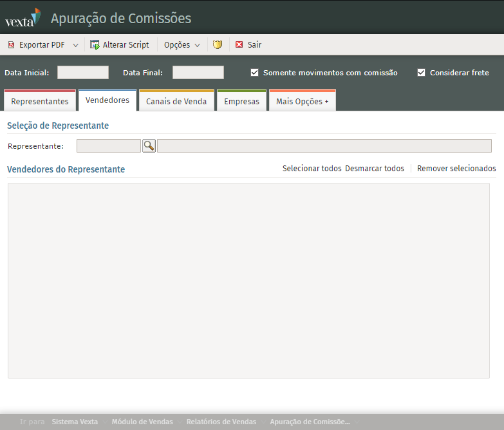Open the Opções dropdown menu
Screen dimensions: 504x430
[x=182, y=45]
